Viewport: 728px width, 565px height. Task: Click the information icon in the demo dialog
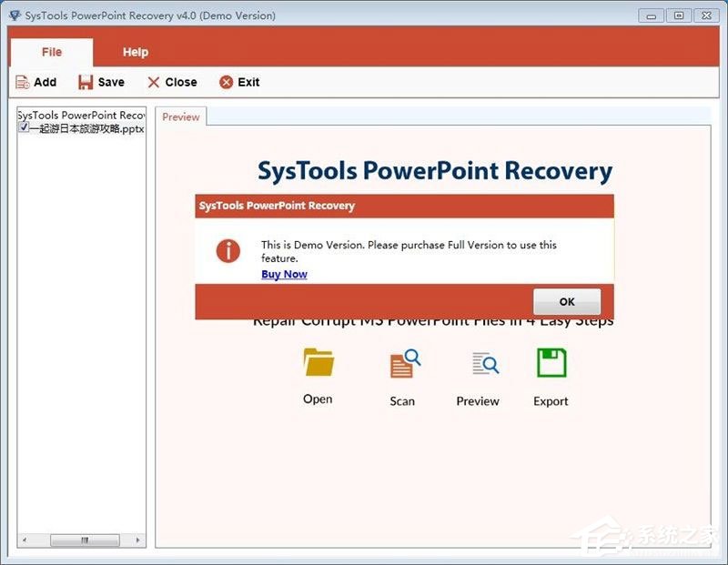(x=228, y=251)
